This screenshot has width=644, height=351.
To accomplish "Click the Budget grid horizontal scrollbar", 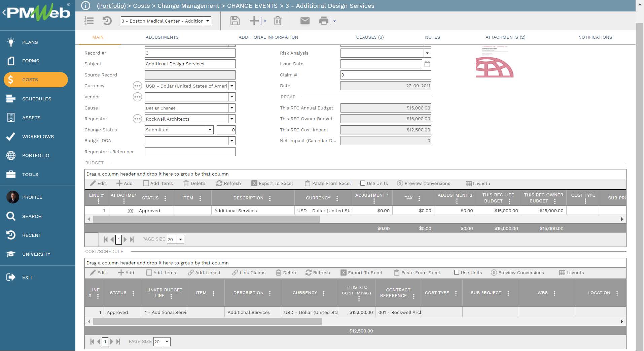I will tap(206, 219).
